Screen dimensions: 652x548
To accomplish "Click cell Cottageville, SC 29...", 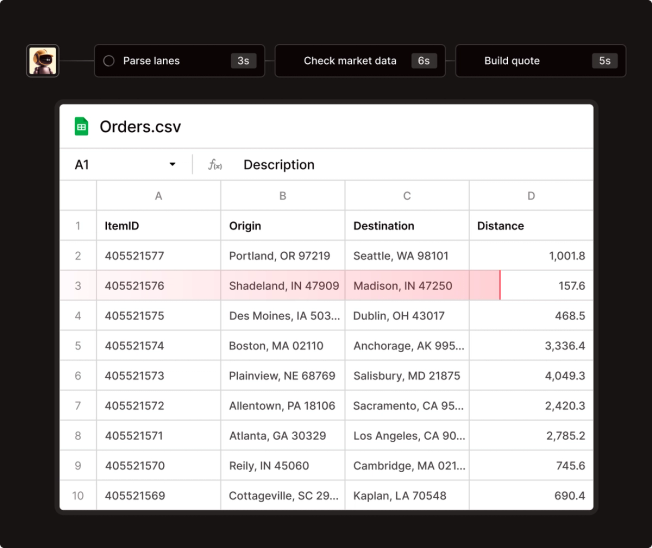I will coord(283,496).
